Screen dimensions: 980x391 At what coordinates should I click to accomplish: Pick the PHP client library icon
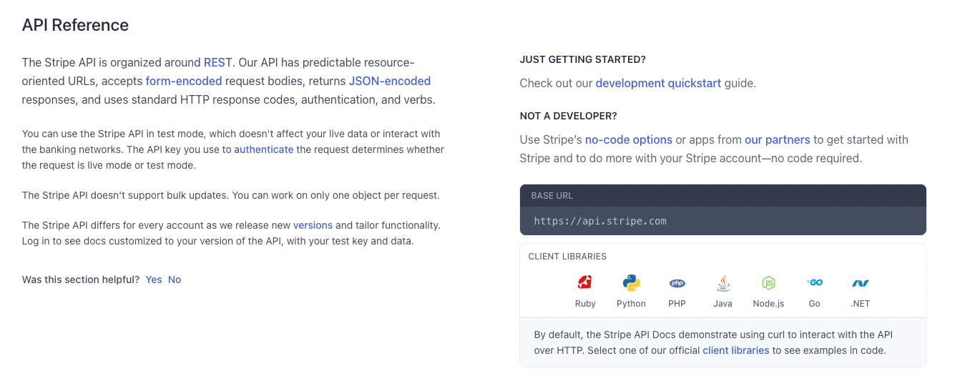tap(677, 283)
